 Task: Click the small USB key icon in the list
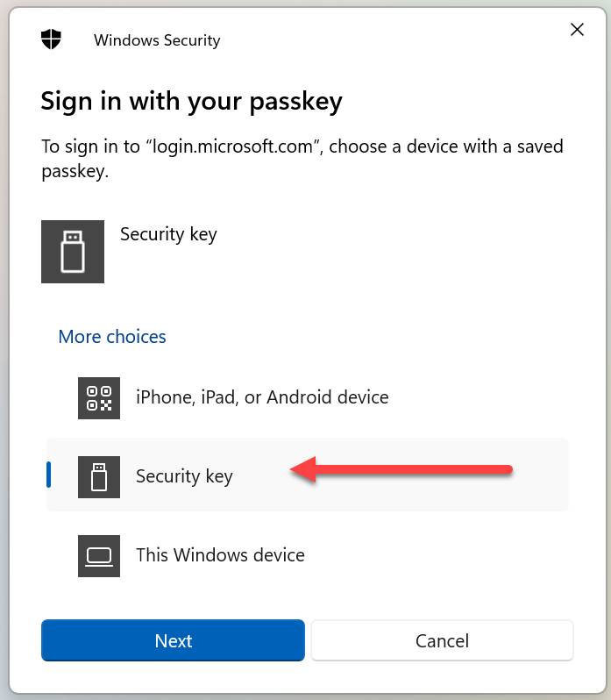click(x=99, y=477)
